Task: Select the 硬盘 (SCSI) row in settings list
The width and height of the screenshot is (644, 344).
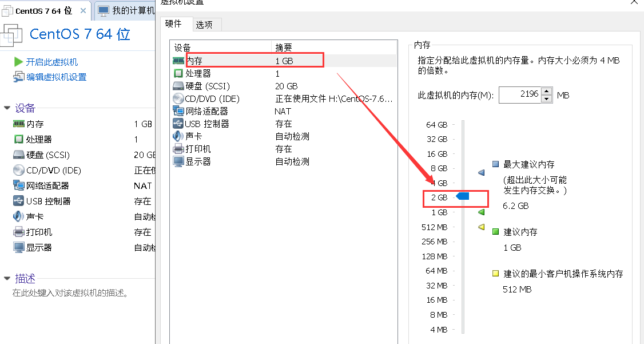Action: click(x=284, y=86)
